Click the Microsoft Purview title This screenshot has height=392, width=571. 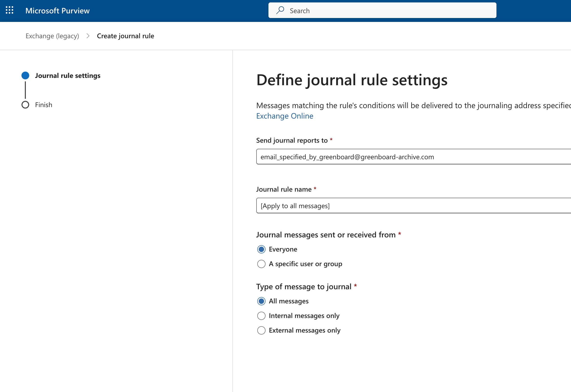tap(57, 10)
